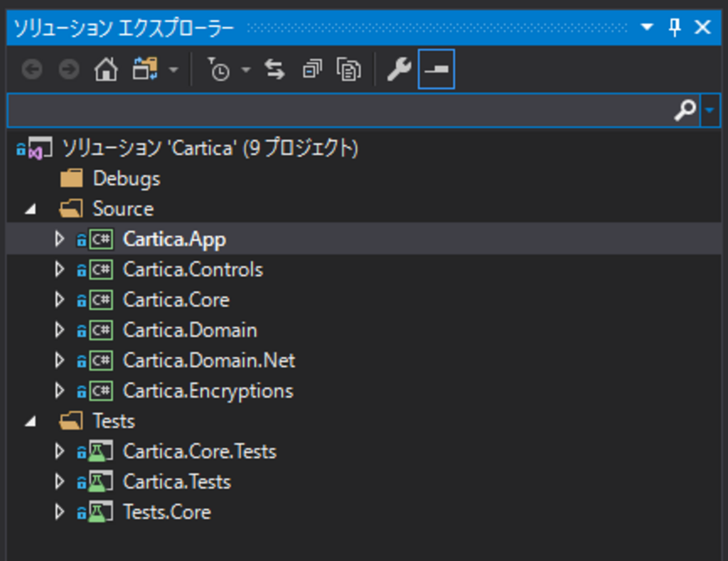Screen dimensions: 728x561
Task: Open the Pending Changes Filter clock icon
Action: pos(219,70)
